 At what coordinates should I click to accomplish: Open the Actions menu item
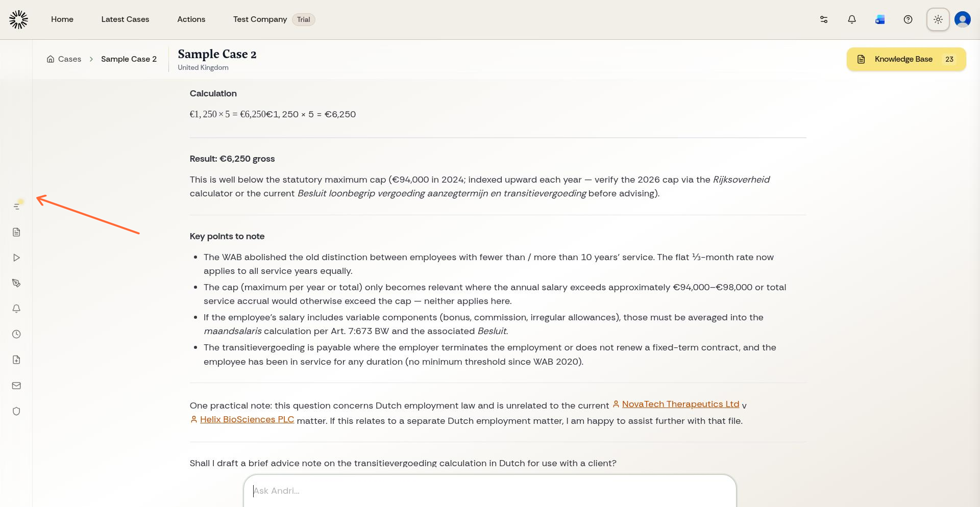(191, 19)
